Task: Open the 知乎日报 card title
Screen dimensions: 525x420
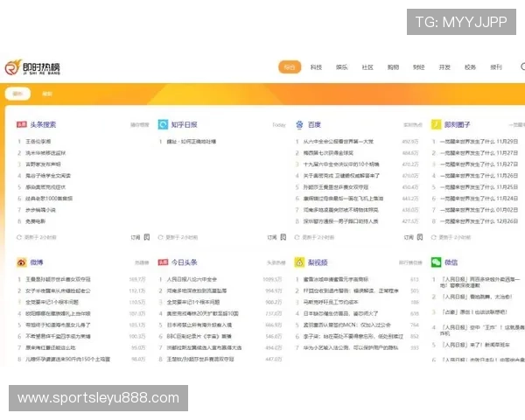Action: (184, 124)
